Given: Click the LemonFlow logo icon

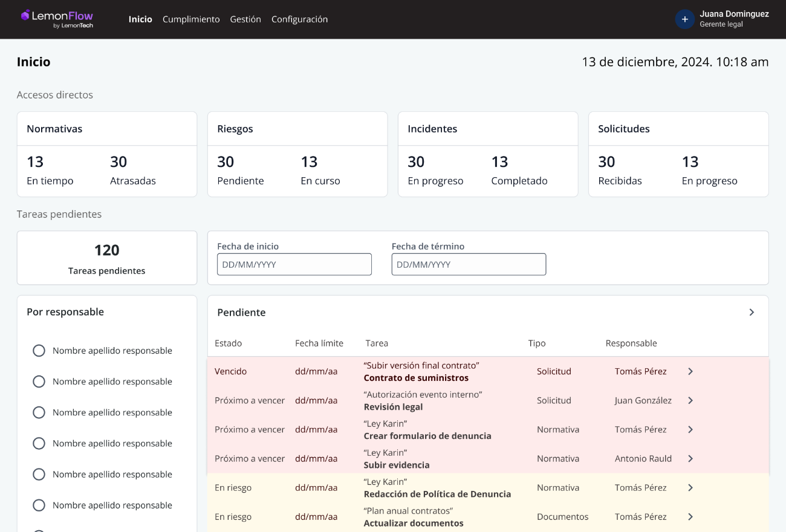Looking at the screenshot, I should (25, 15).
